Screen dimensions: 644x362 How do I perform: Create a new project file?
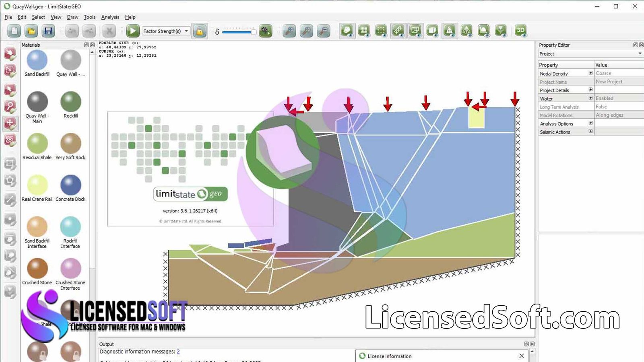(x=14, y=31)
